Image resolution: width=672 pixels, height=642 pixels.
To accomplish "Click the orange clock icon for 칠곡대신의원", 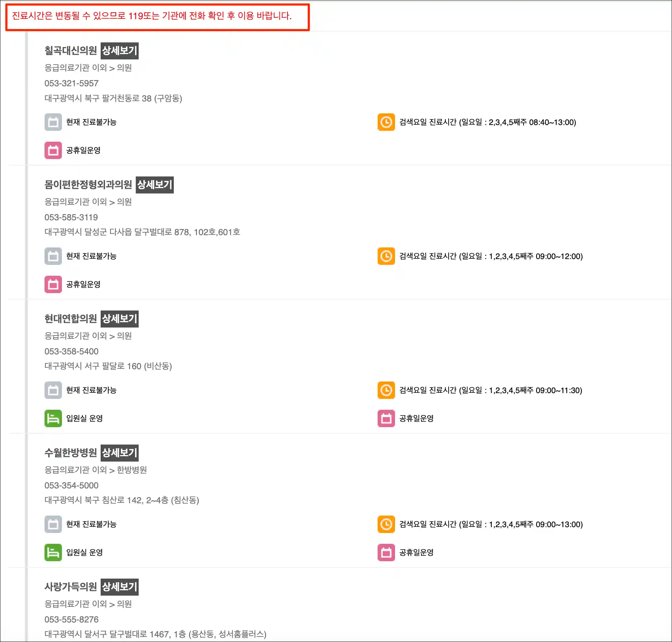I will (x=386, y=122).
